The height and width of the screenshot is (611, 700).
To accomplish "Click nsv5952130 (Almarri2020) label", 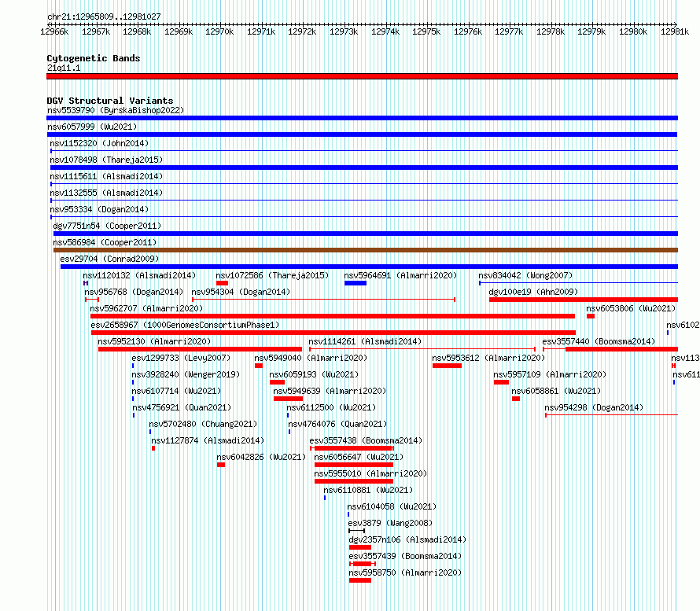I will (154, 341).
